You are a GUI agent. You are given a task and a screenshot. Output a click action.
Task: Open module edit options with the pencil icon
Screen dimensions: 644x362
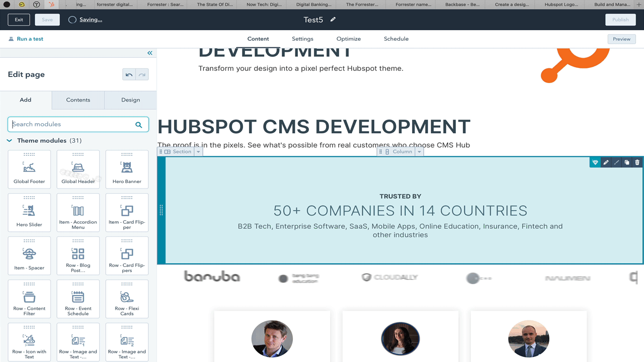tap(606, 162)
